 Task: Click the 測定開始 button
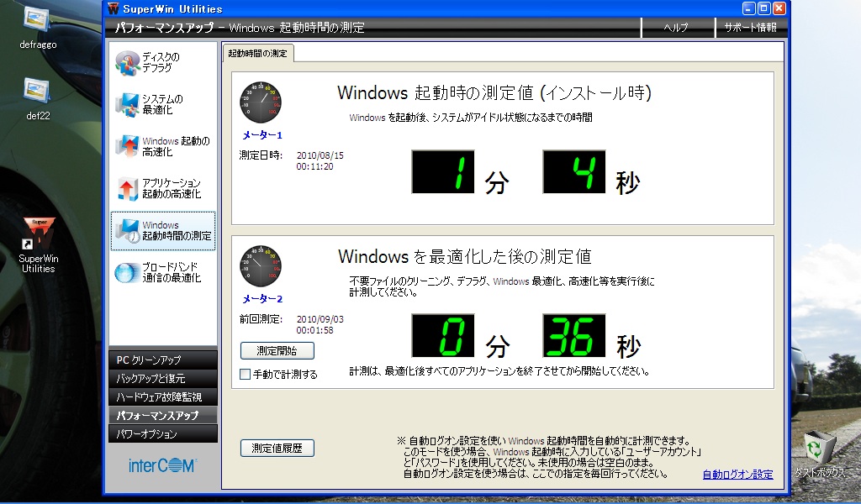click(x=277, y=350)
